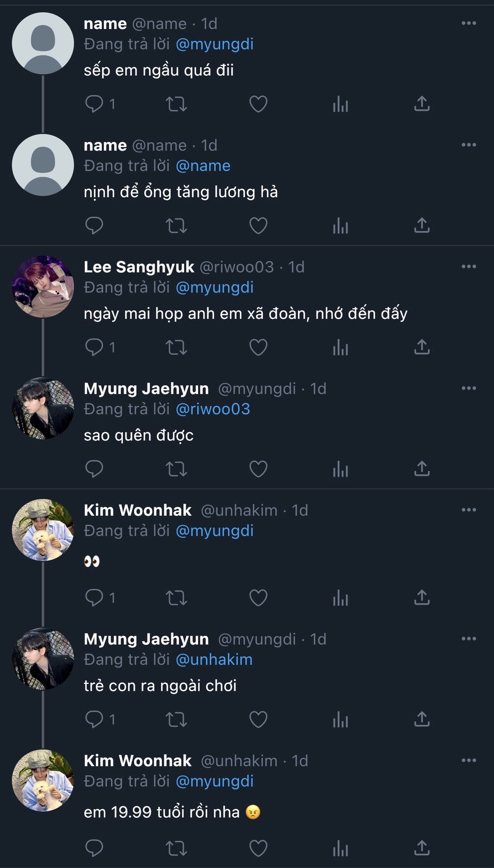The width and height of the screenshot is (494, 868).
Task: View analytics for "sao quên được" tweet
Action: coord(340,469)
